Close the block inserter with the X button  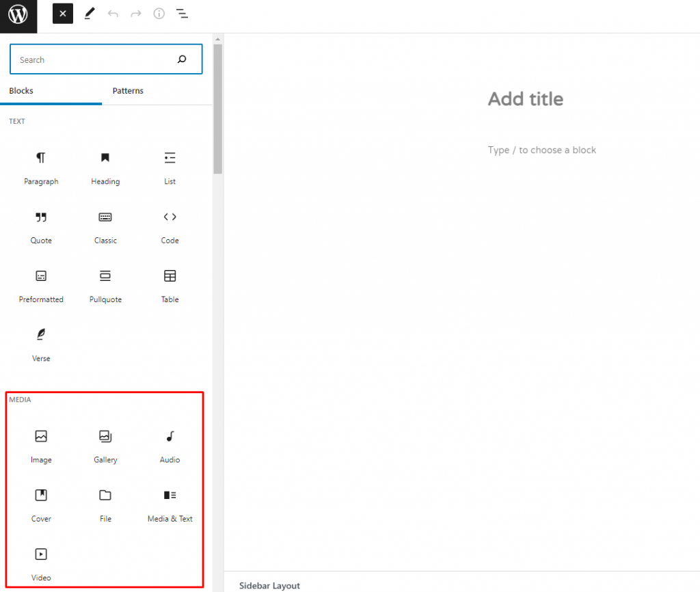(x=63, y=14)
